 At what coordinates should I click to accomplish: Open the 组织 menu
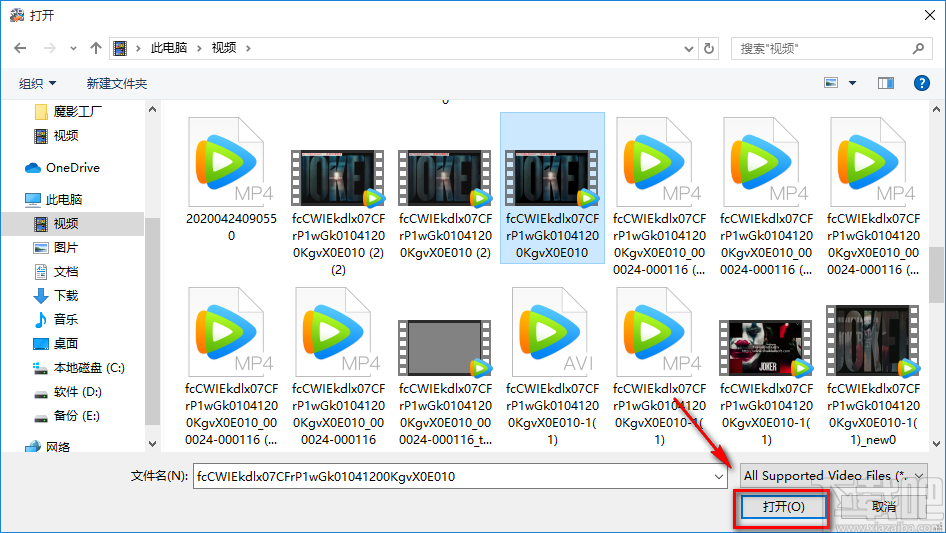tap(37, 83)
